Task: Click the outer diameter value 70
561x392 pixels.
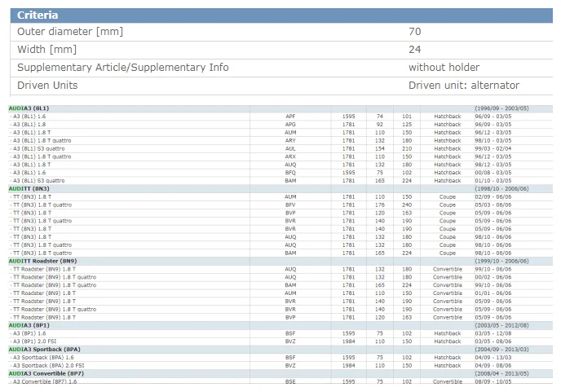Action: point(415,32)
